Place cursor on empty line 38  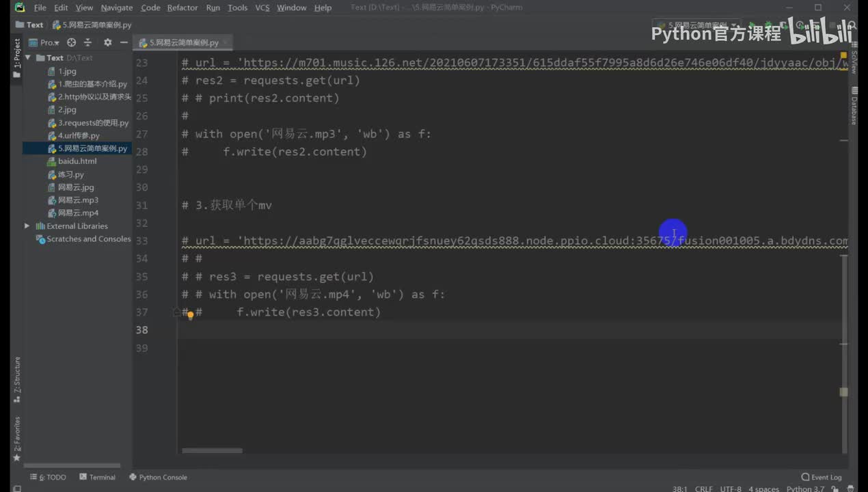(513, 330)
